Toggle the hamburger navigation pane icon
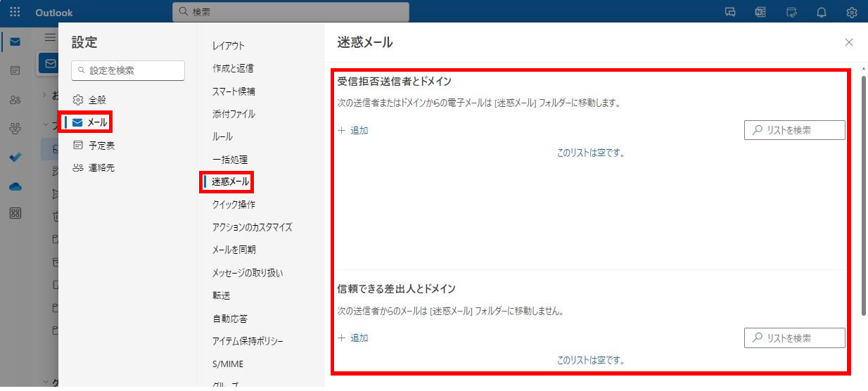Image resolution: width=868 pixels, height=391 pixels. [50, 37]
